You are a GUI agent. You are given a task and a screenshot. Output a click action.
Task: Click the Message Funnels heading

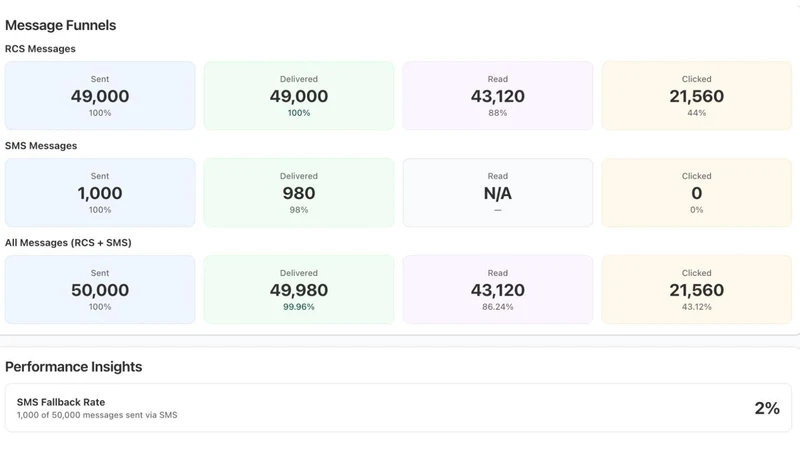61,25
